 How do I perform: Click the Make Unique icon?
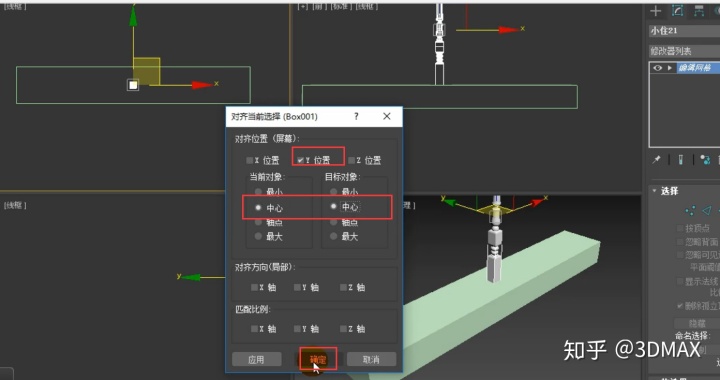[705, 160]
